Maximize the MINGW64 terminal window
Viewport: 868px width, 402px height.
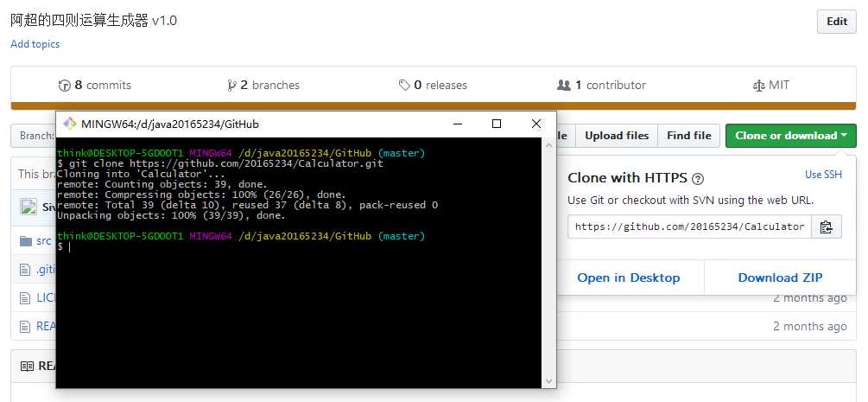pos(497,124)
